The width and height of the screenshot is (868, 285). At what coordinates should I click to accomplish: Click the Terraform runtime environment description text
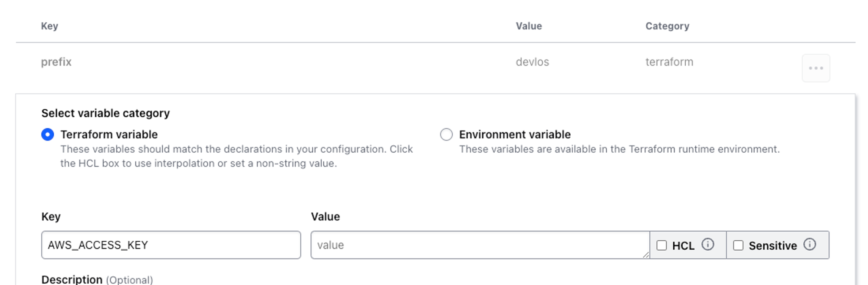tap(619, 149)
